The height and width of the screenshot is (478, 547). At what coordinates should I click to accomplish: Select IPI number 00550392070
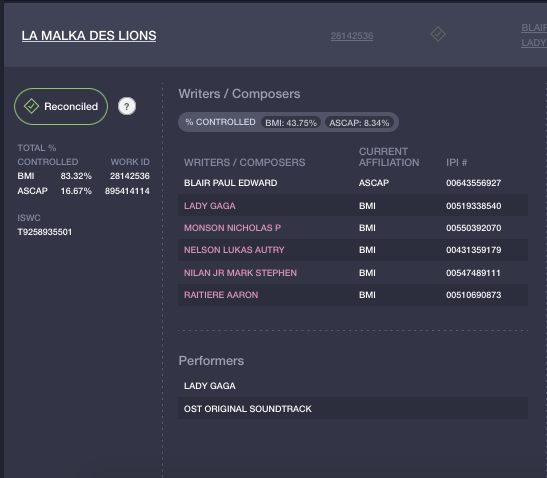click(473, 228)
